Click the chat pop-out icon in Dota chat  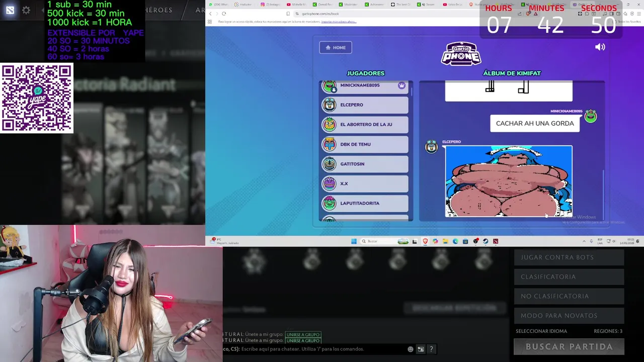point(421,349)
